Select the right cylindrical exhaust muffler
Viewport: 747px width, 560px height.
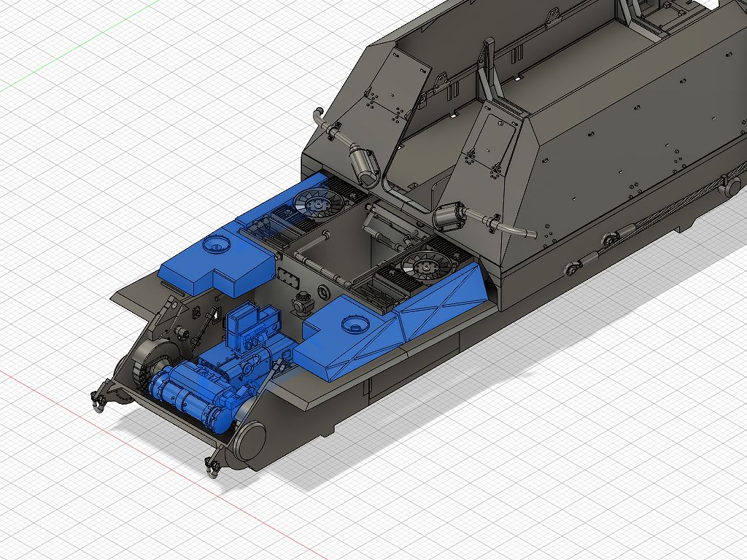[x=449, y=217]
